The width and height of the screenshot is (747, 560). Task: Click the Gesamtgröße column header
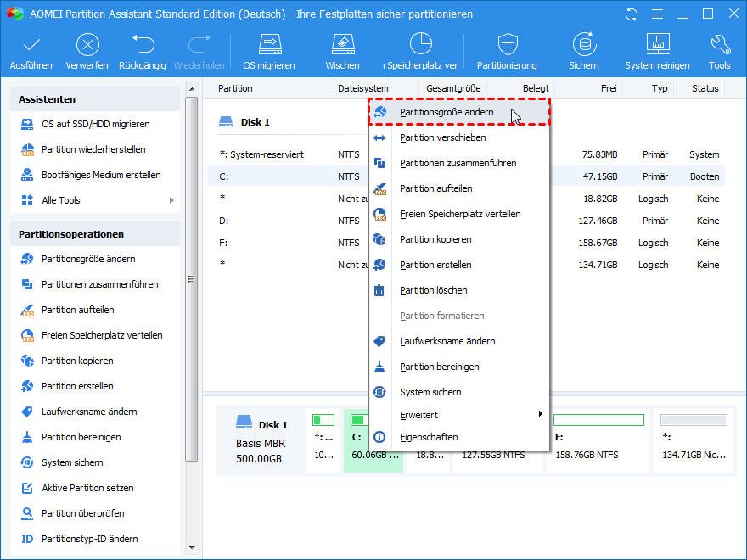(x=453, y=88)
